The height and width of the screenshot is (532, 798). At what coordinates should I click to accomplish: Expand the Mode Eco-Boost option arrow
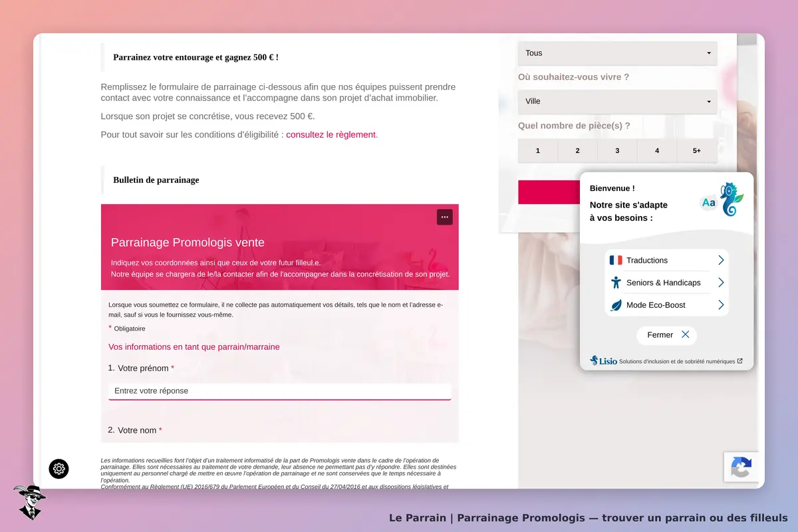click(721, 305)
